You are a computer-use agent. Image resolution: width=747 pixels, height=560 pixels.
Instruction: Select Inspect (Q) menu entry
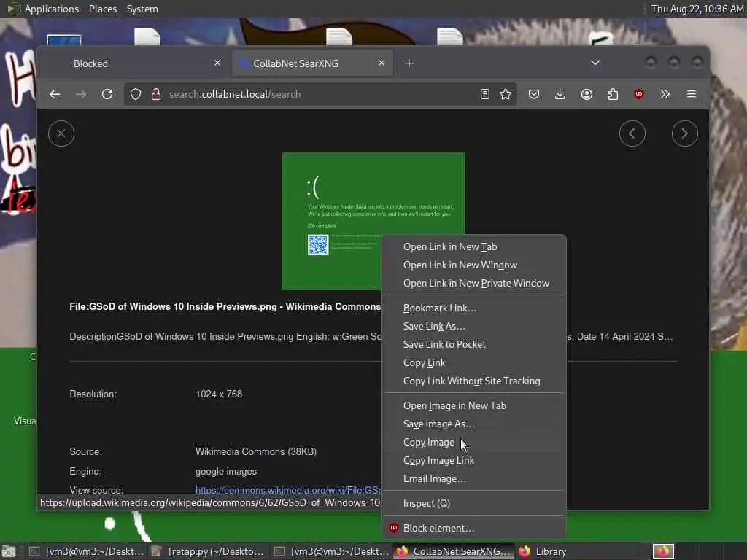point(474,503)
